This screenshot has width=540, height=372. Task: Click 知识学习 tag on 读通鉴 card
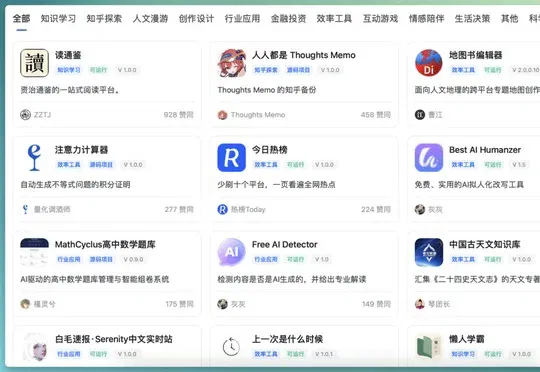(x=69, y=70)
